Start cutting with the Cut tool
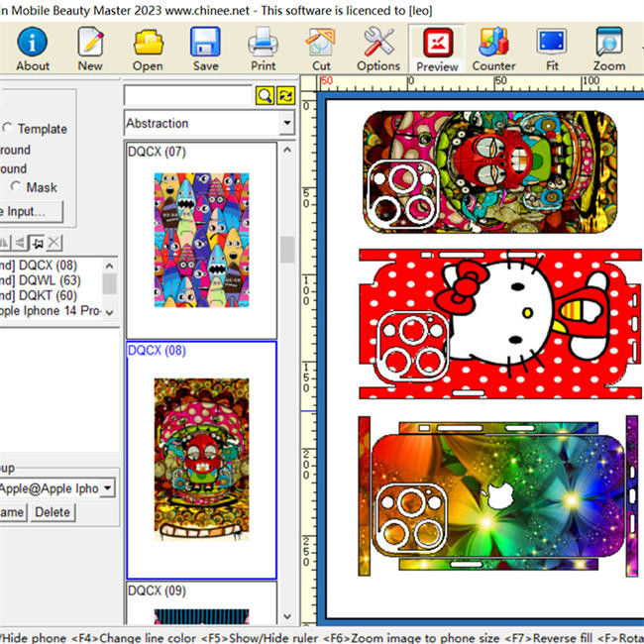This screenshot has width=644, height=644. tap(321, 50)
